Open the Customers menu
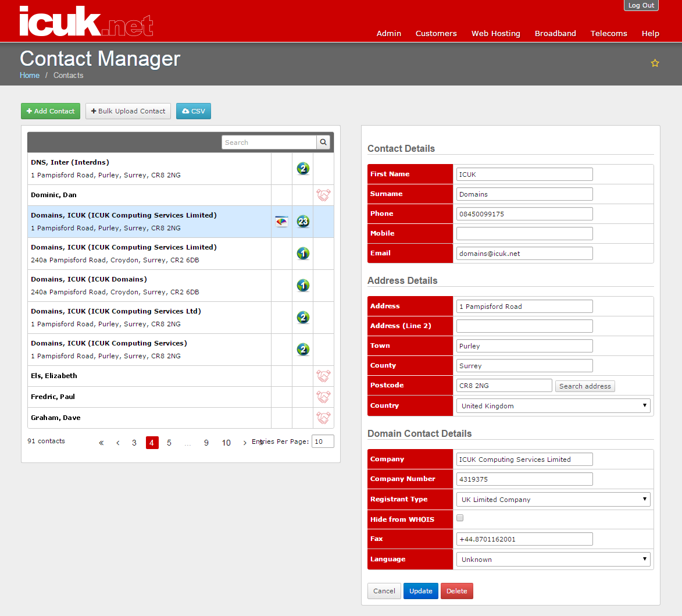Screen dimensions: 682x616 436,34
